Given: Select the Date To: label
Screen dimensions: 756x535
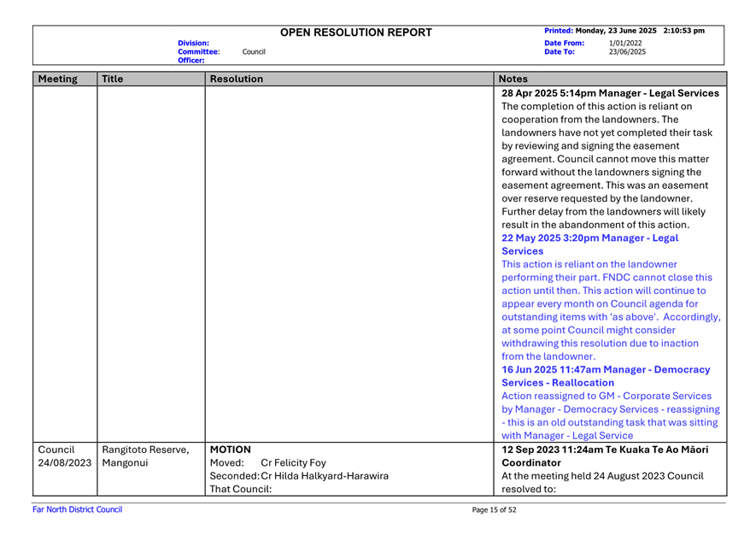Looking at the screenshot, I should click(x=560, y=51).
